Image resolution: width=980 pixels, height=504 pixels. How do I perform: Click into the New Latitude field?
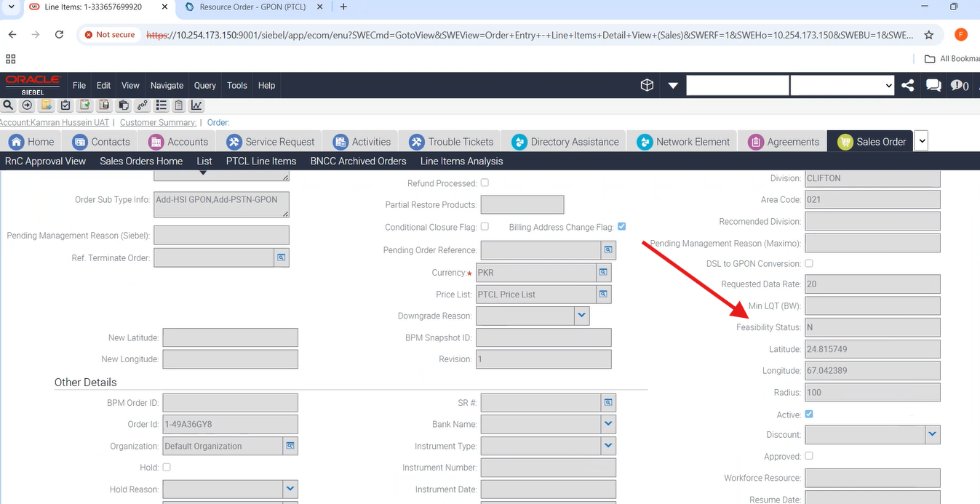pyautogui.click(x=230, y=337)
